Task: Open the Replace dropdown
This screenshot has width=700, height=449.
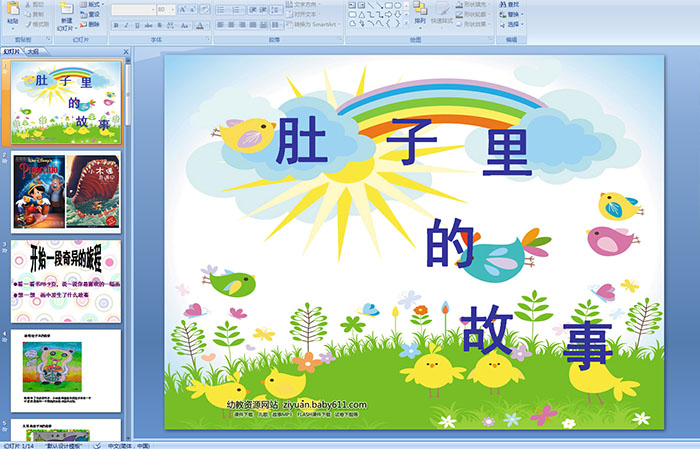Action: pos(512,14)
